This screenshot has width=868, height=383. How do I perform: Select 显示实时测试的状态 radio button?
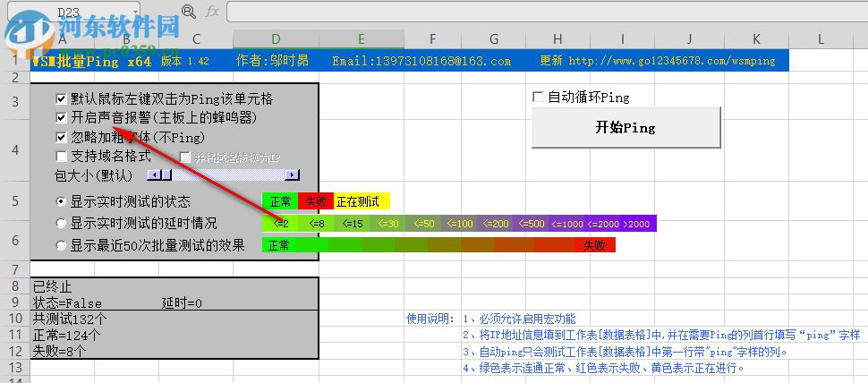(62, 201)
